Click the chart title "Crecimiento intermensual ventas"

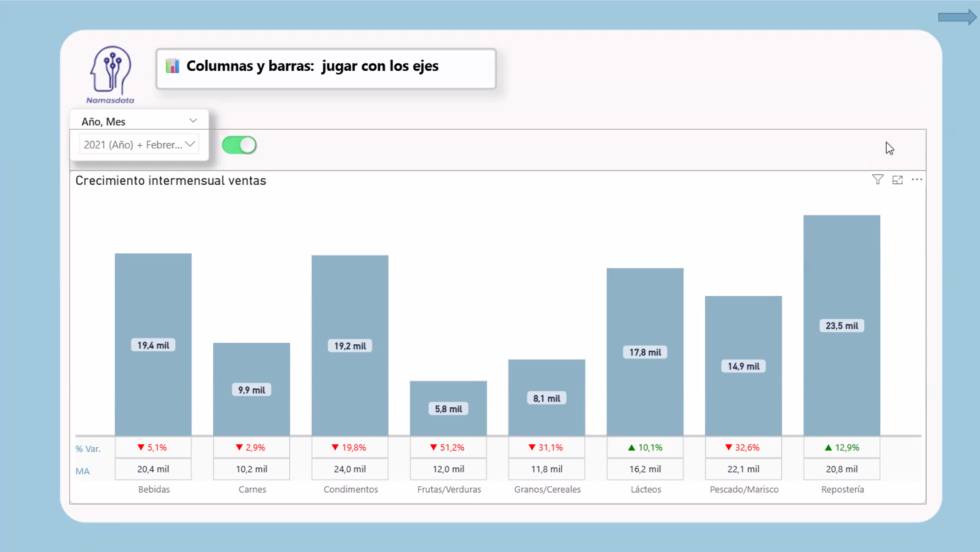tap(170, 180)
